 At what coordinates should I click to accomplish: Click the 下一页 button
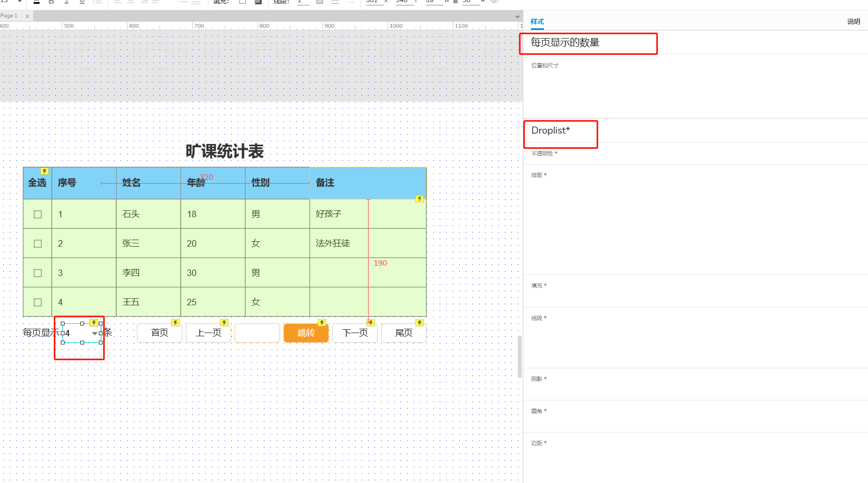pyautogui.click(x=355, y=333)
